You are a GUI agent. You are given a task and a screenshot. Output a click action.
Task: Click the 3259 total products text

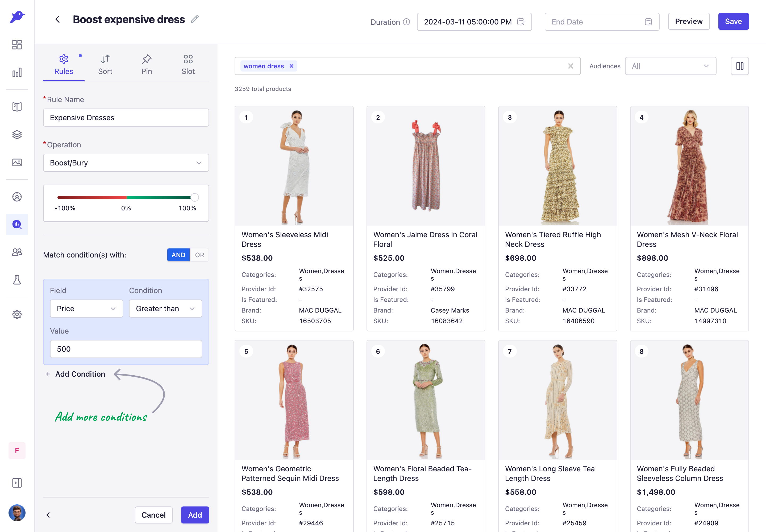tap(263, 89)
